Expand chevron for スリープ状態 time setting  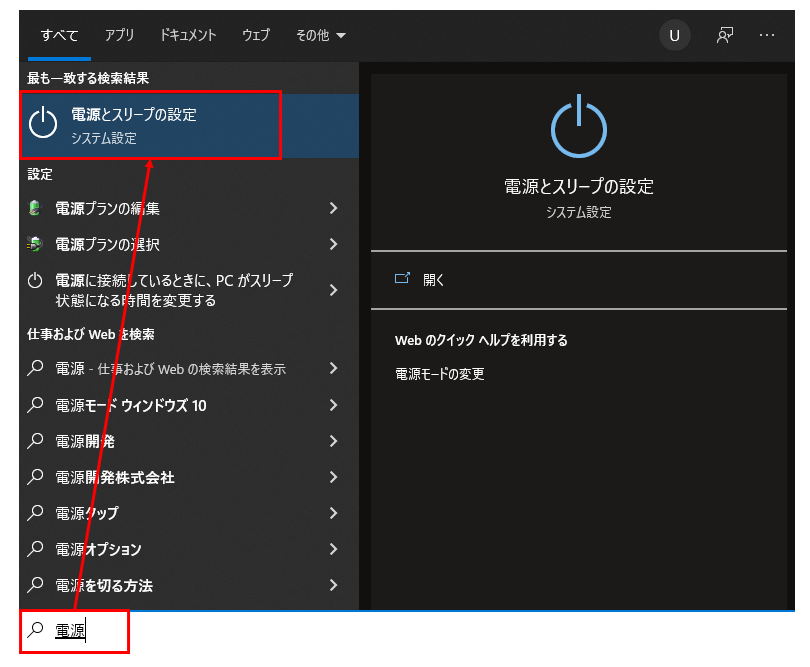[333, 290]
